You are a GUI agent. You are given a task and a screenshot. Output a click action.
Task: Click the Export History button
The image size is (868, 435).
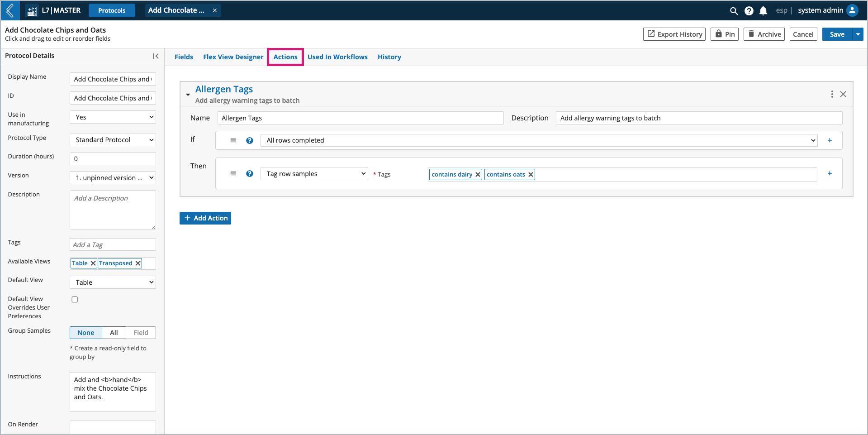pyautogui.click(x=674, y=34)
